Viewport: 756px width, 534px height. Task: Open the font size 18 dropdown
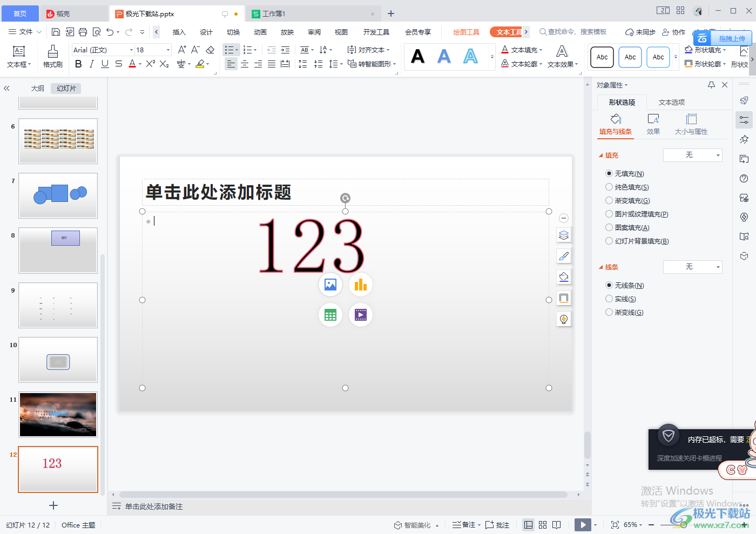pos(168,50)
